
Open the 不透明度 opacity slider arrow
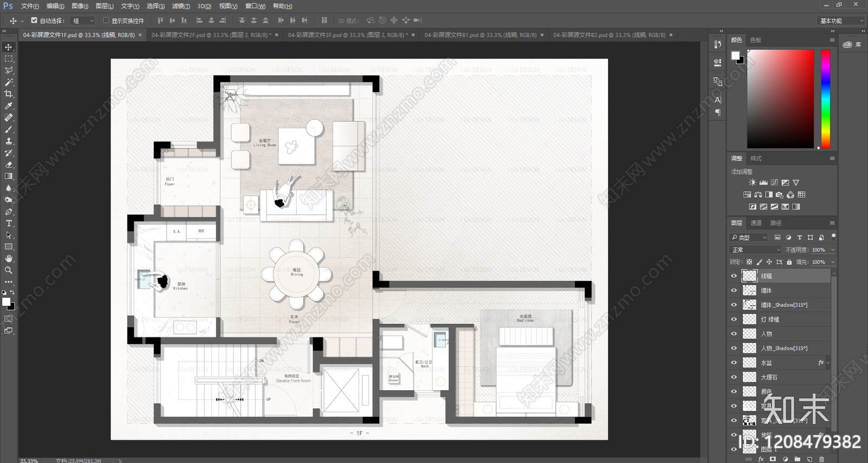click(x=833, y=250)
